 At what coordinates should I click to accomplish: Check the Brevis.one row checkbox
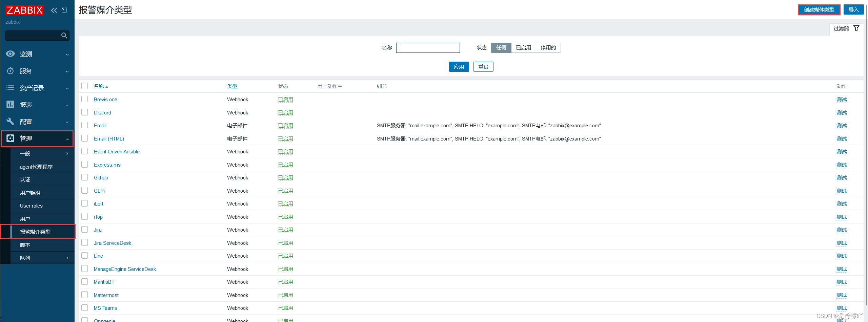[x=85, y=99]
